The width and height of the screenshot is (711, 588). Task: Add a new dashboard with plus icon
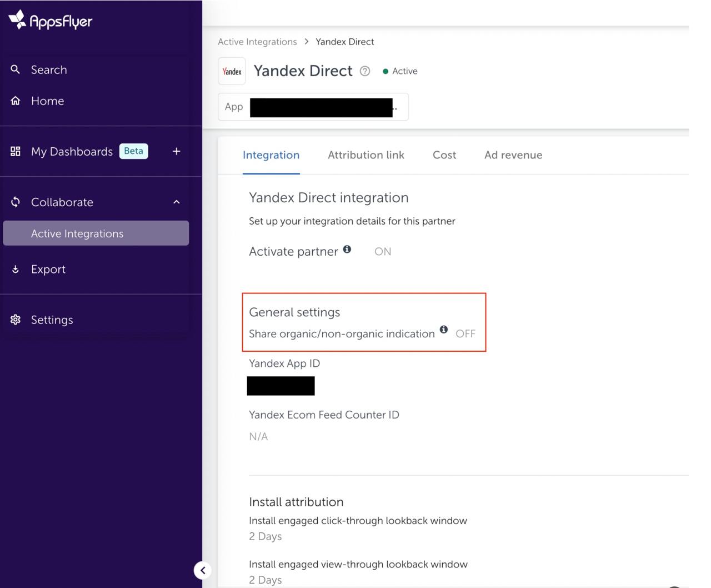(x=176, y=151)
